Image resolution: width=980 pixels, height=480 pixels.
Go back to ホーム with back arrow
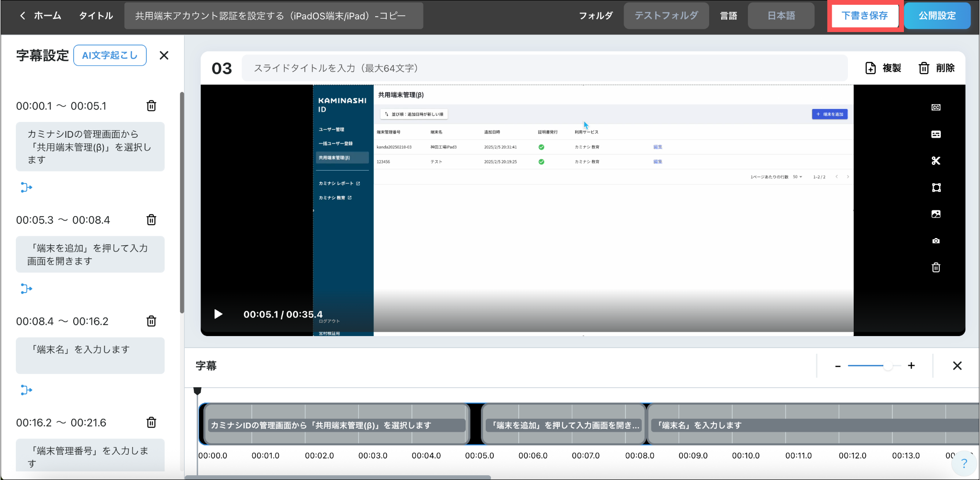[22, 16]
